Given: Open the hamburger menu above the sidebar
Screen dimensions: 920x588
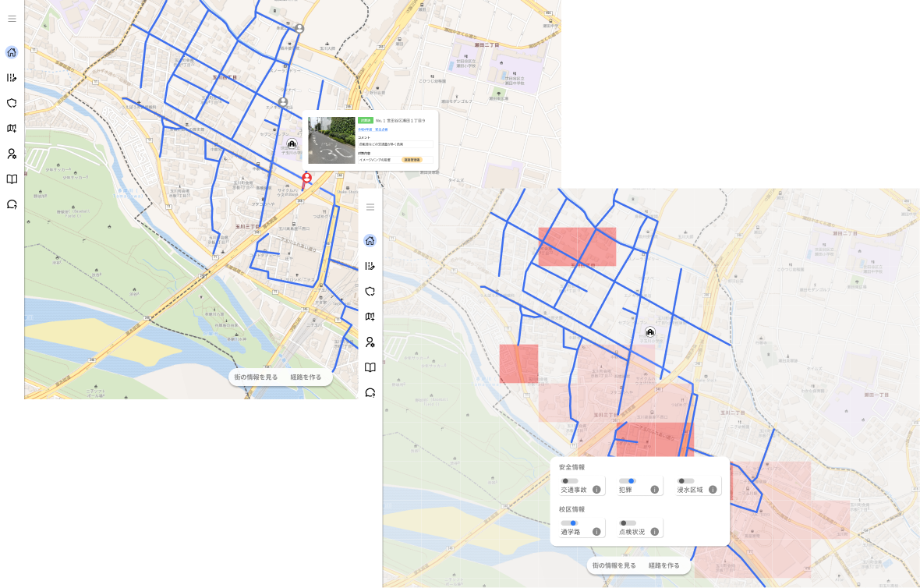Looking at the screenshot, I should 370,207.
